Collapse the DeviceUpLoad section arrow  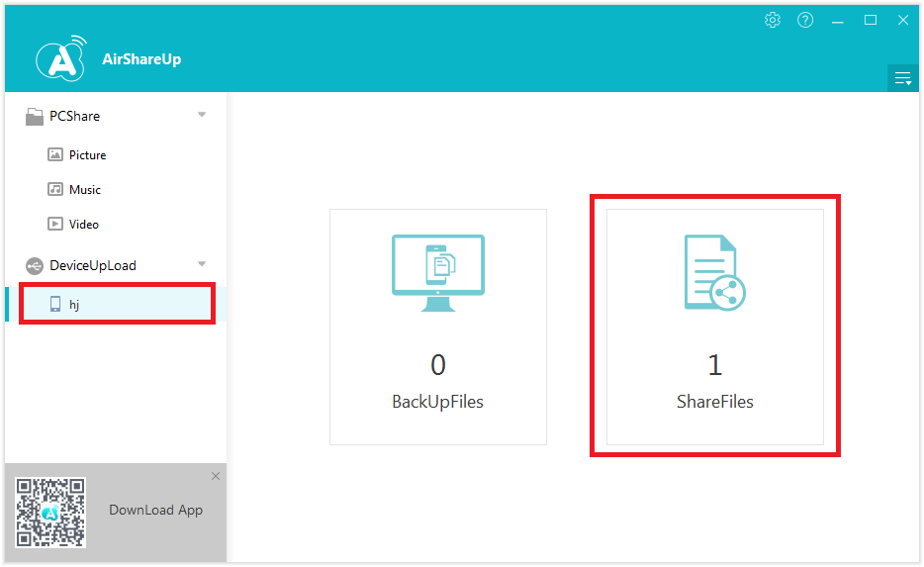(x=202, y=263)
